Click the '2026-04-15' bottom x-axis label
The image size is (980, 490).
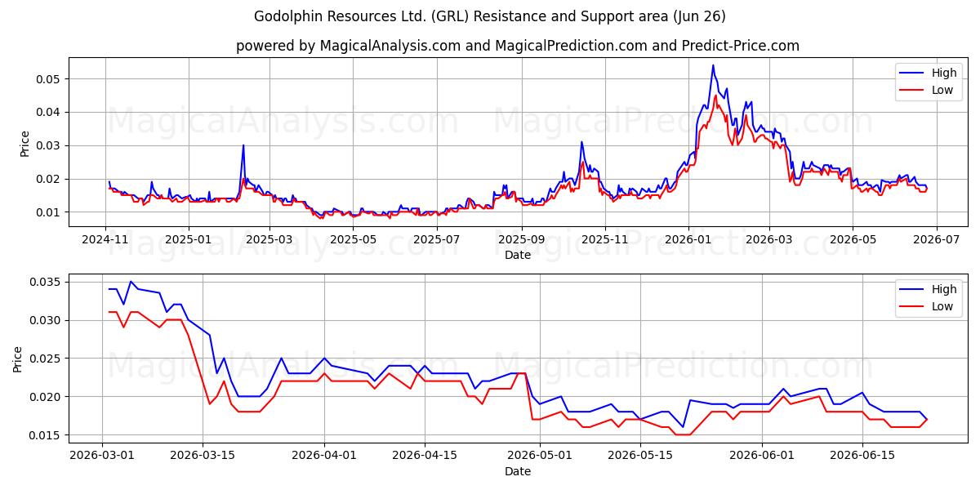coord(425,456)
